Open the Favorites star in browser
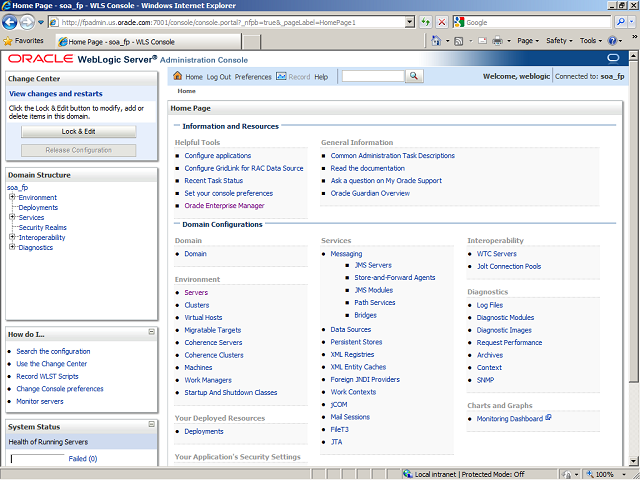Screen dimensions: 640x480 click(9, 41)
